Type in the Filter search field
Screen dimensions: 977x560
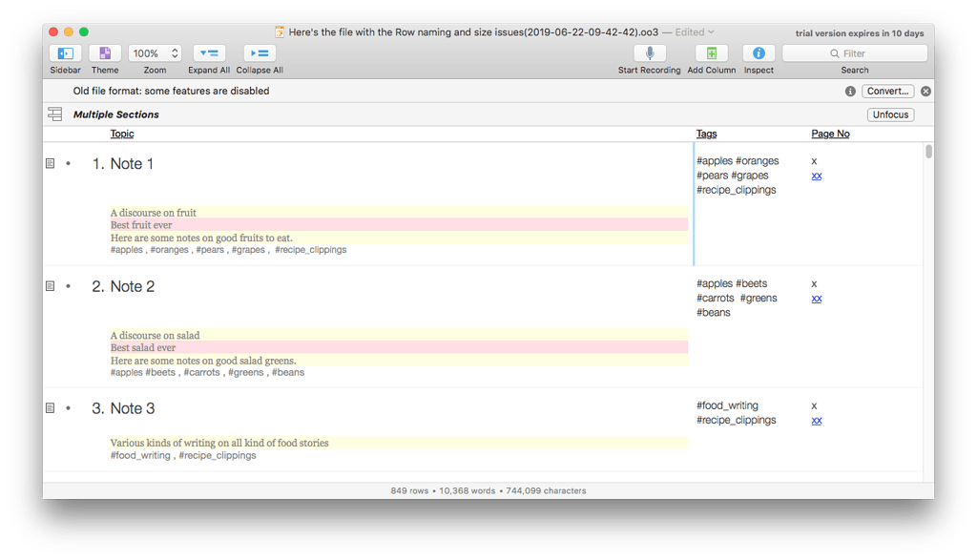coord(854,52)
